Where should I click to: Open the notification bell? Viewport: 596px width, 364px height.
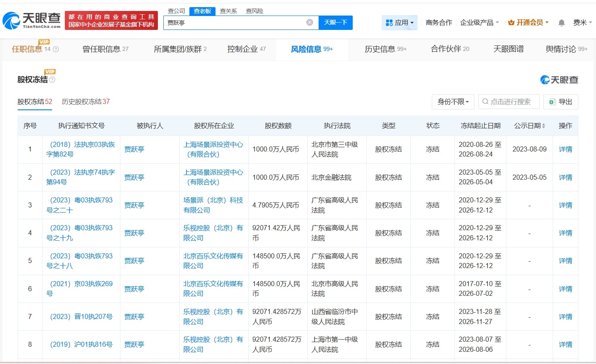(x=561, y=23)
